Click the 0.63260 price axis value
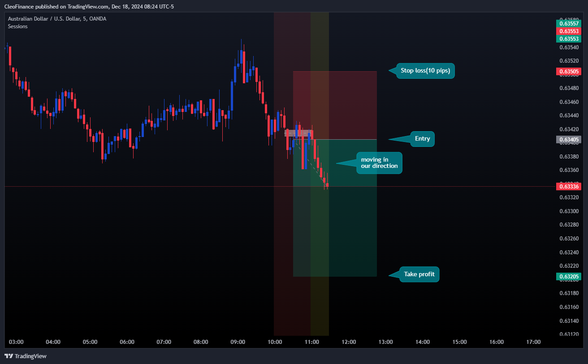Screen dimensions: 588x364 [569, 239]
